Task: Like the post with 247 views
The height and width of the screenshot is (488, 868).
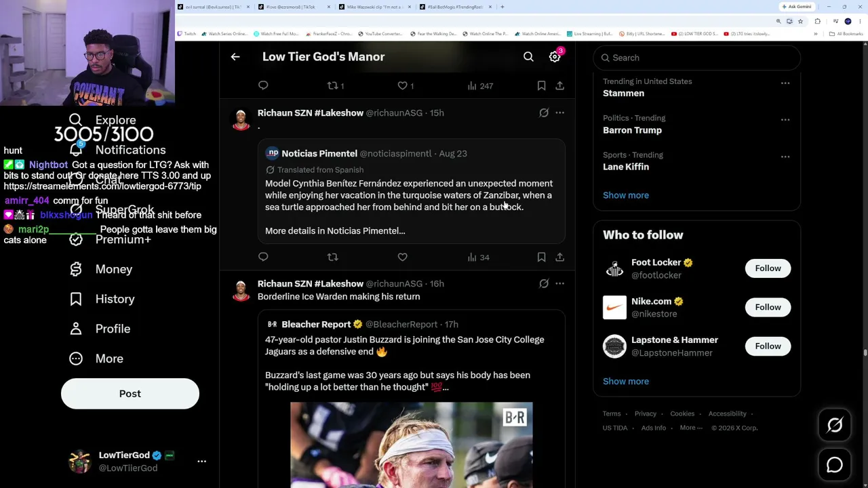Action: point(406,85)
